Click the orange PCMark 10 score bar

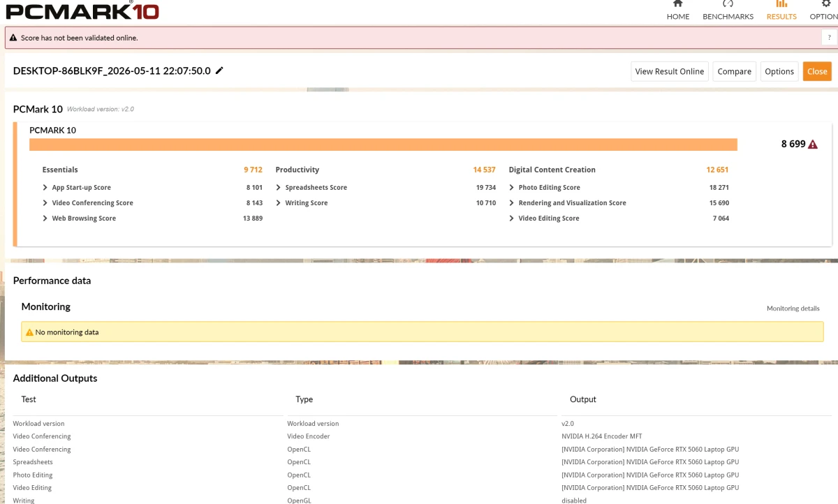pos(383,144)
